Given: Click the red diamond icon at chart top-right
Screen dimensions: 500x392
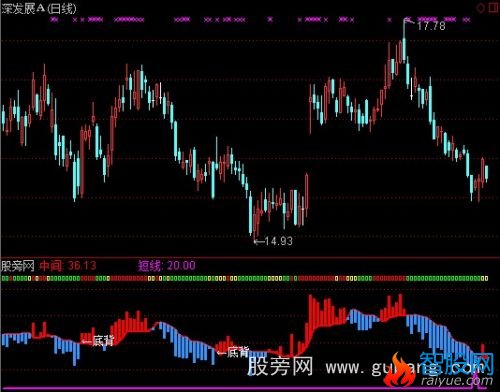Looking at the screenshot, I should click(481, 8).
